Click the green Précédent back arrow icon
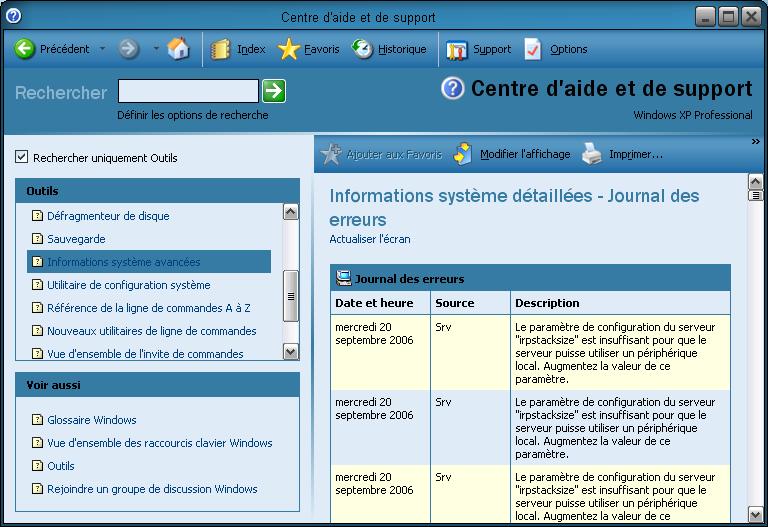Screen dimensions: 768x527 (x=25, y=49)
